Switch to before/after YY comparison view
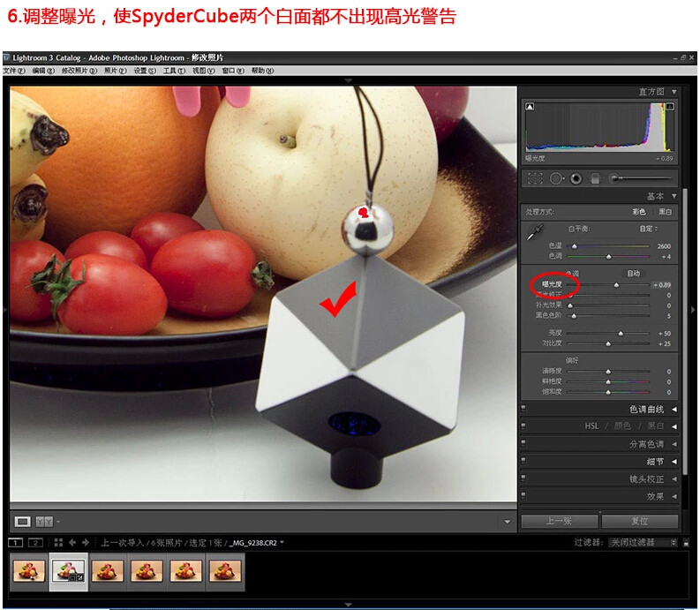This screenshot has height=610, width=700. pos(44,521)
